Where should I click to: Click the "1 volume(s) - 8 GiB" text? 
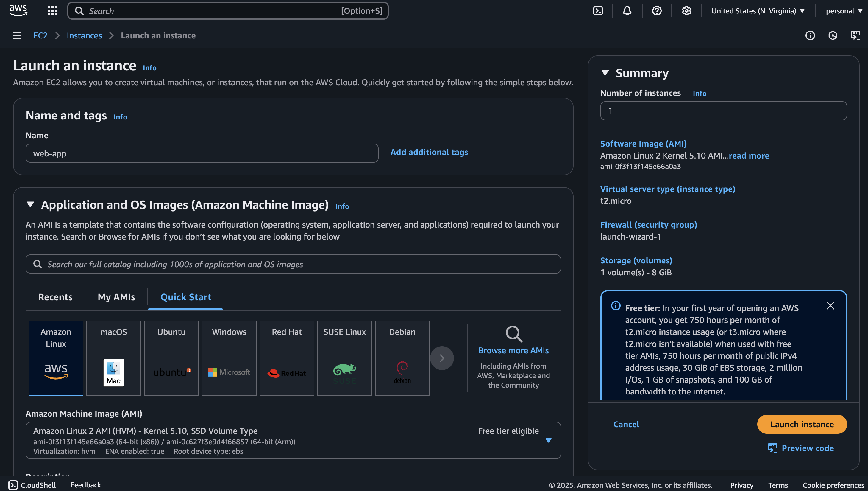coord(636,272)
